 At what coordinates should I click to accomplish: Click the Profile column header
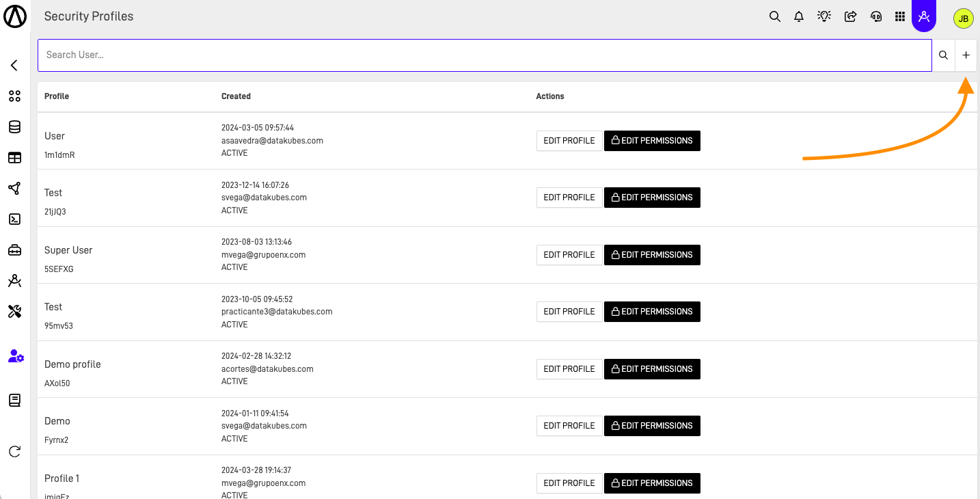57,96
